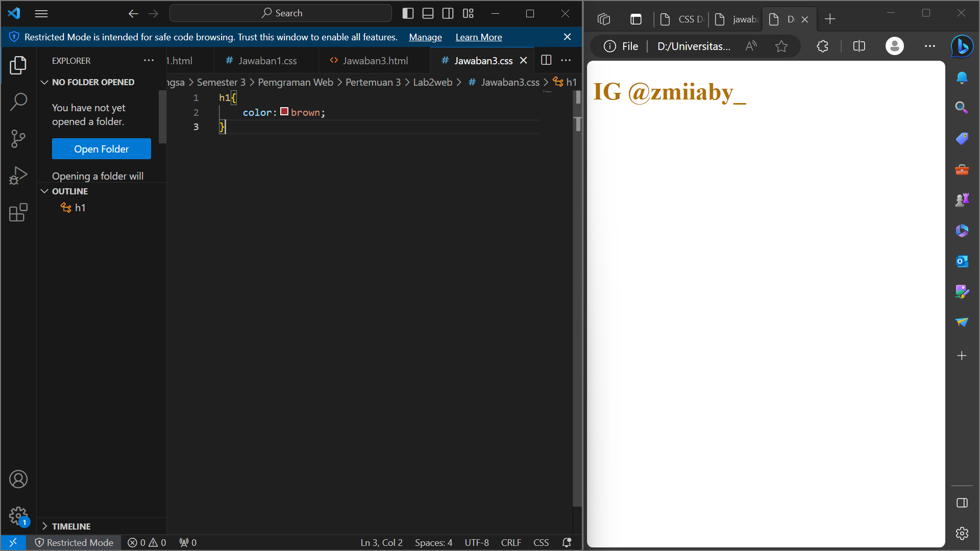Open Copilot from Edge's sidebar
The width and height of the screenshot is (980, 551).
[962, 46]
